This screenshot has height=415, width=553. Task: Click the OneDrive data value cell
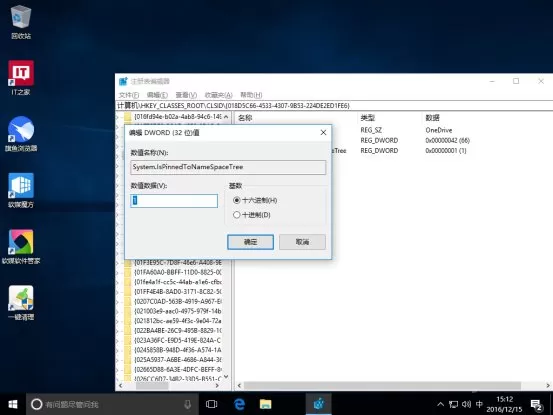tap(438, 130)
